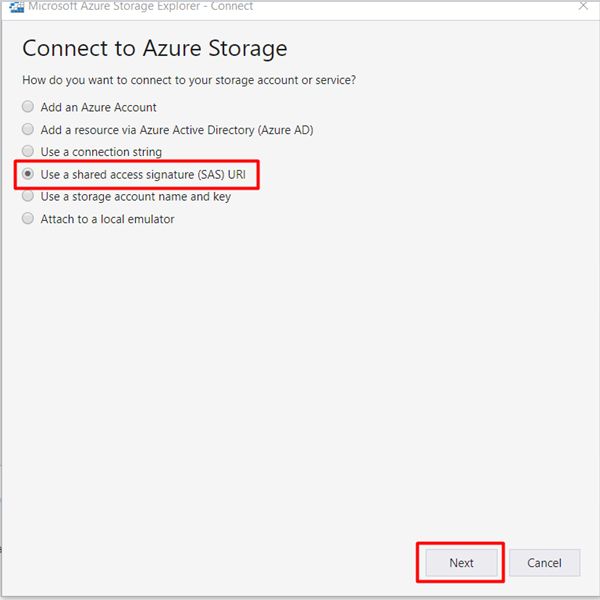Choose Add a resource via Azure Active Directory radio button
The image size is (600, 600).
point(28,129)
